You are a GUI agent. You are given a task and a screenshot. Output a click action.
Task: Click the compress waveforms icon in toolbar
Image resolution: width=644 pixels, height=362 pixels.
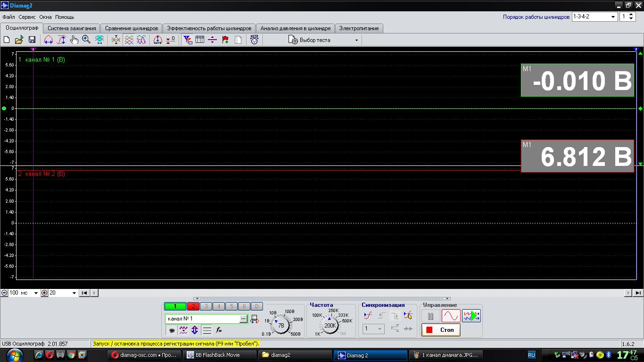116,40
